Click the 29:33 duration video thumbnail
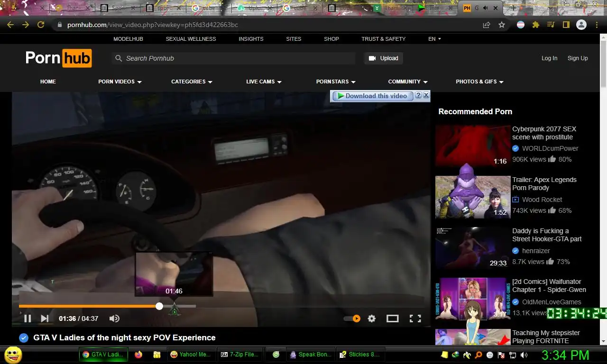Viewport: 607px width, 364px height. (x=473, y=248)
